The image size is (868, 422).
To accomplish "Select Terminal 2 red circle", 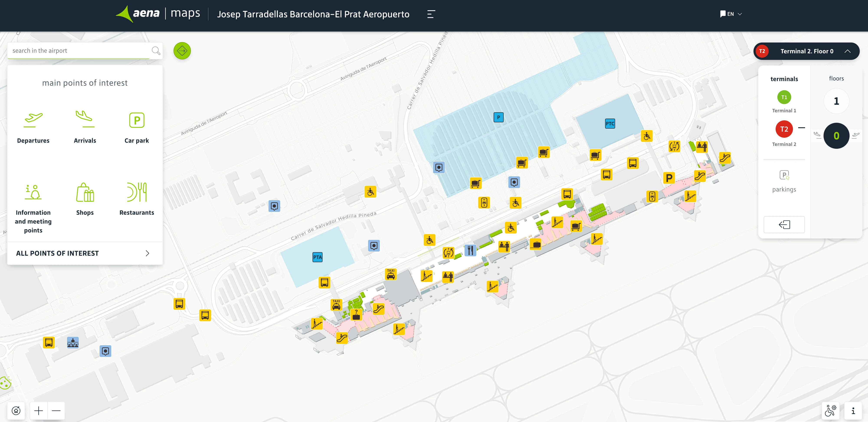I will (x=784, y=129).
